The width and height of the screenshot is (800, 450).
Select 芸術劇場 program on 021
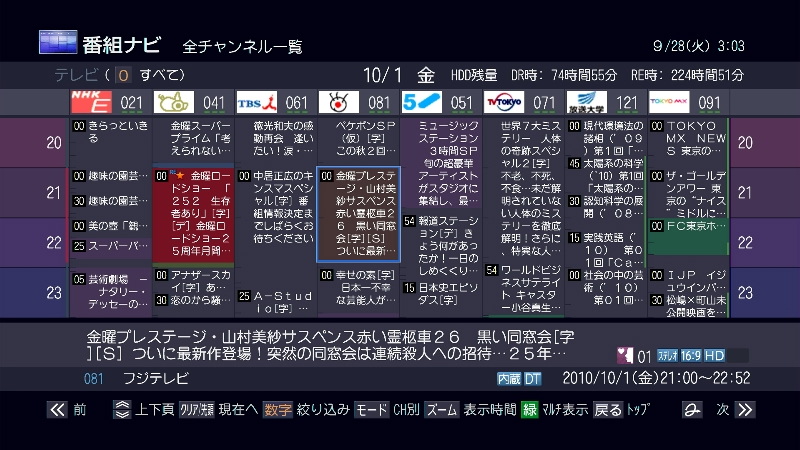[111, 292]
